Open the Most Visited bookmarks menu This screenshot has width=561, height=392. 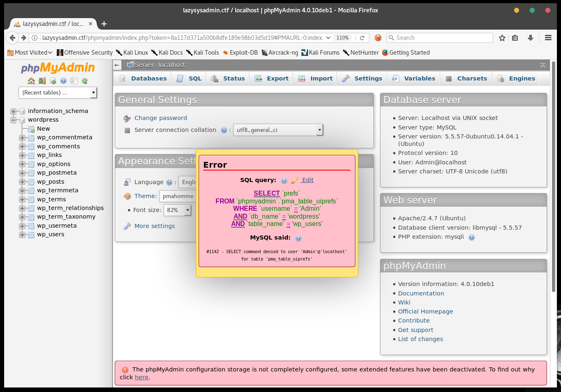(30, 53)
